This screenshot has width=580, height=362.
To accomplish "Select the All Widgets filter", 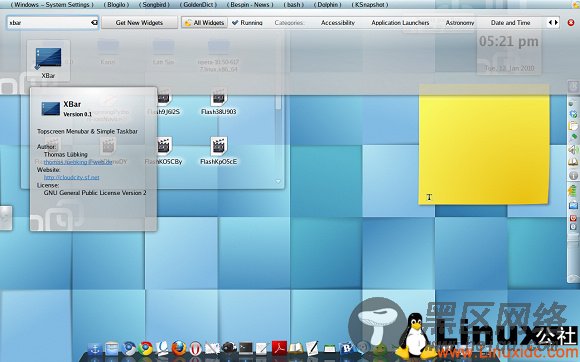I will click(205, 23).
